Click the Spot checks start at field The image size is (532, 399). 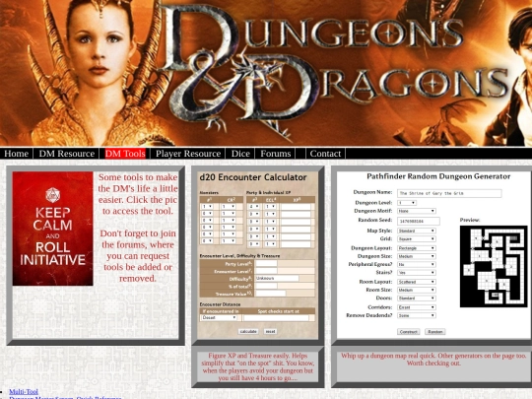[x=276, y=317]
